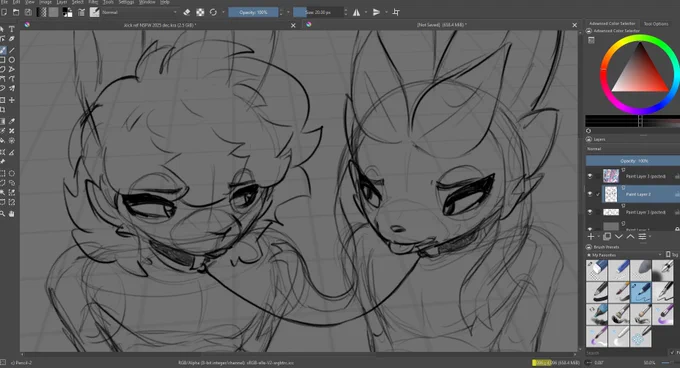The width and height of the screenshot is (680, 368).
Task: Toggle visibility of top pasted Paint Layer
Action: tap(590, 176)
